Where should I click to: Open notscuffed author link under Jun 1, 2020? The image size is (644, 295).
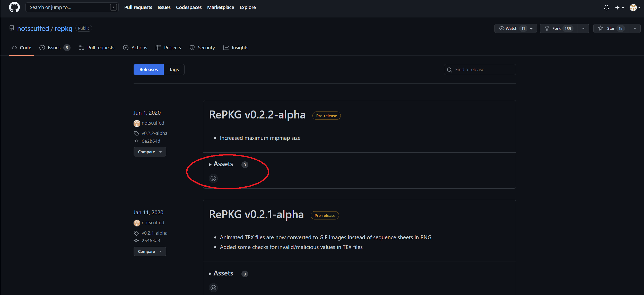click(x=153, y=123)
